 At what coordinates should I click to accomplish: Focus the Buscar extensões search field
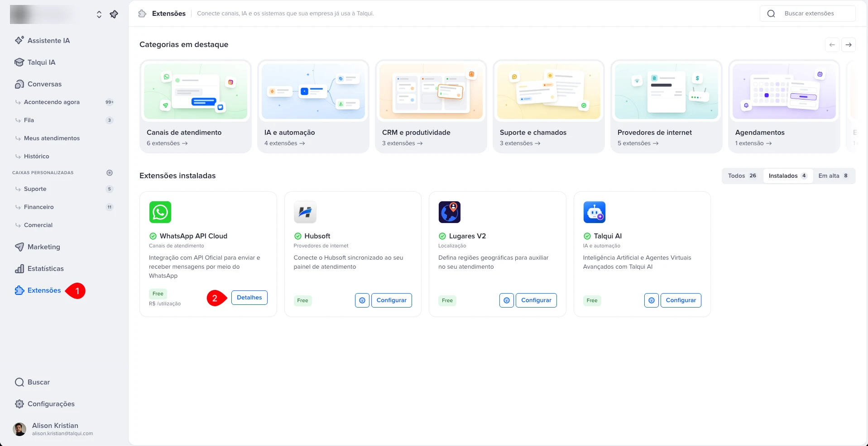click(x=808, y=14)
